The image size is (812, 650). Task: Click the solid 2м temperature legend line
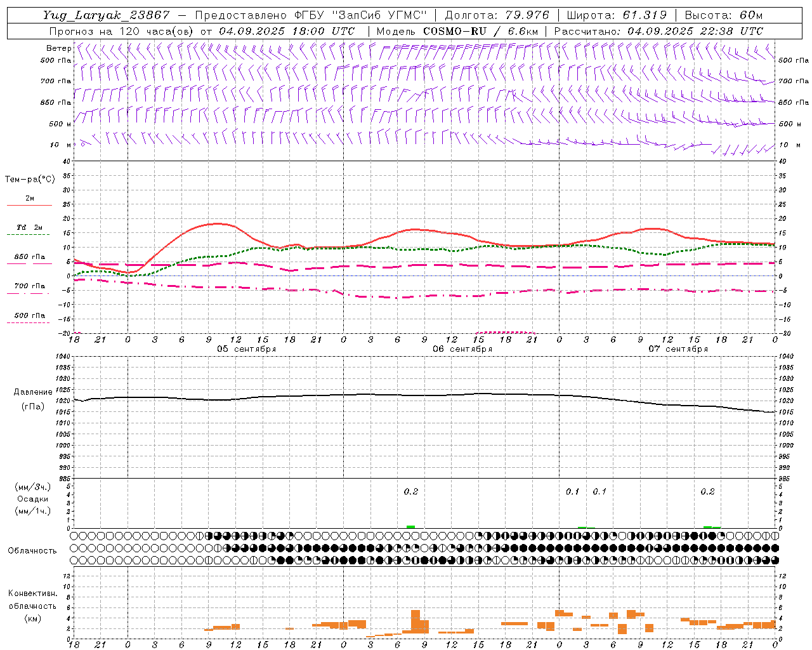(x=29, y=206)
